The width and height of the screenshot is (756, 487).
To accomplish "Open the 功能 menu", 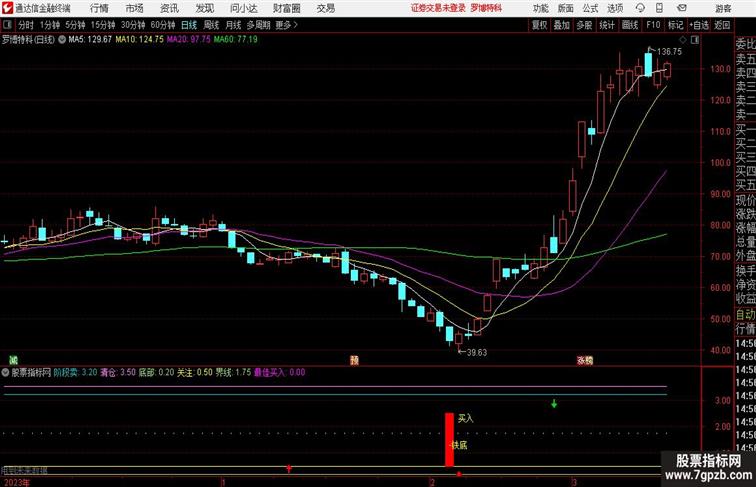I will click(x=540, y=8).
